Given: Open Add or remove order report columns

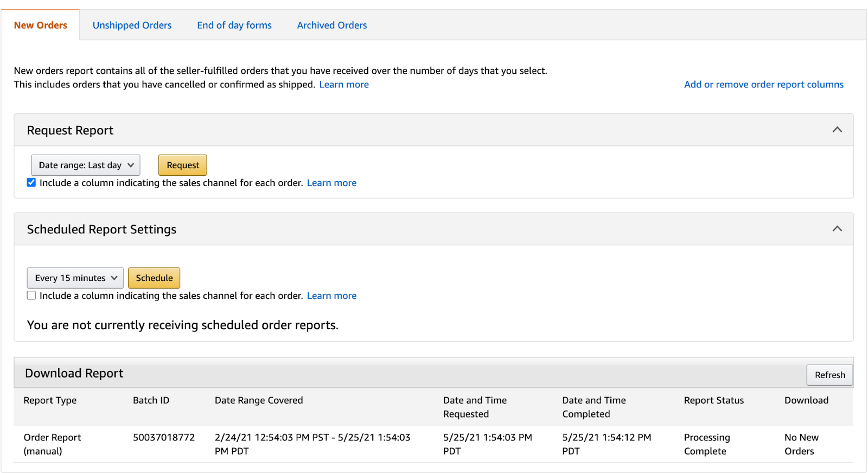Looking at the screenshot, I should click(x=763, y=85).
